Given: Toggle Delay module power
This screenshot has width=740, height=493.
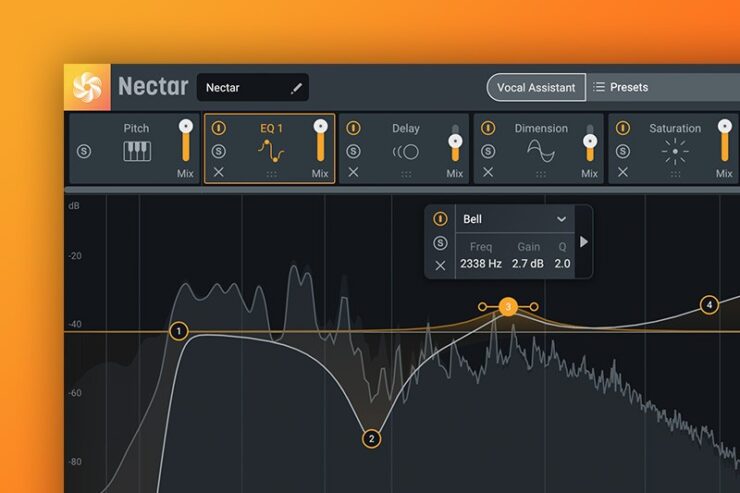Looking at the screenshot, I should [x=353, y=128].
